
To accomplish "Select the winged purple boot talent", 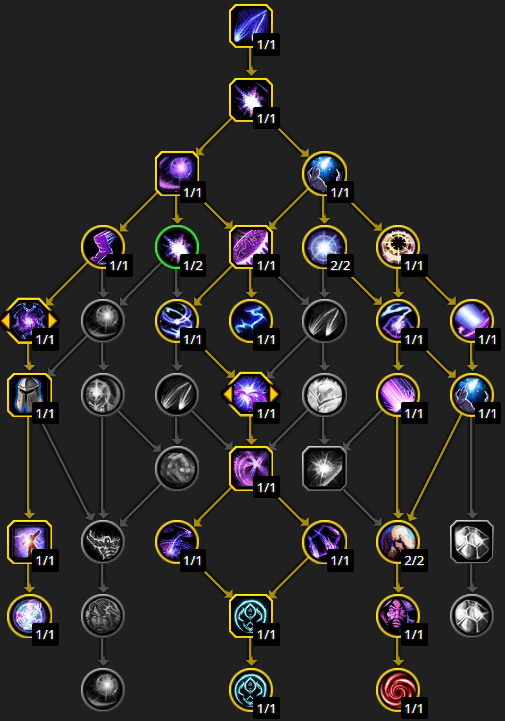I will (103, 247).
